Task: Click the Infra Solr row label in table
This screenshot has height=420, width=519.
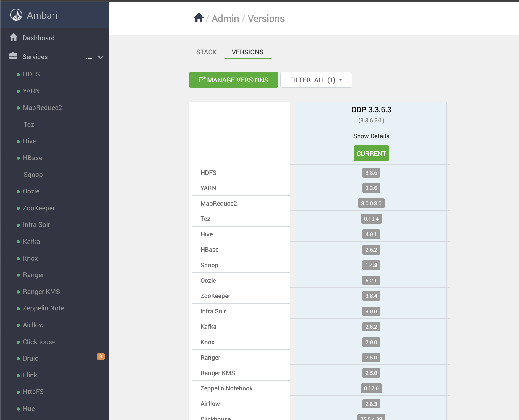Action: pyautogui.click(x=213, y=311)
